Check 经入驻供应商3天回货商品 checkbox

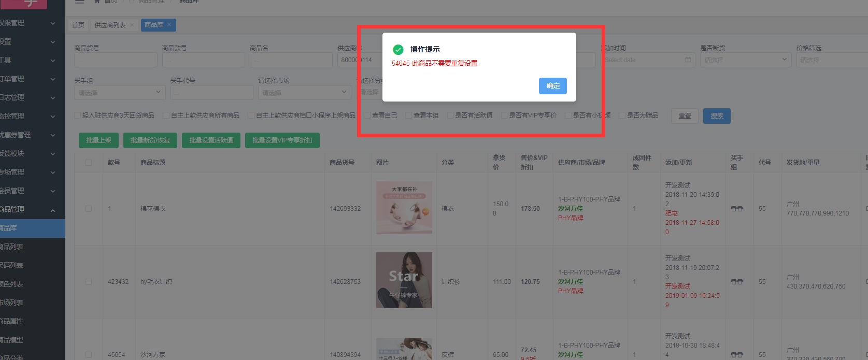click(78, 116)
